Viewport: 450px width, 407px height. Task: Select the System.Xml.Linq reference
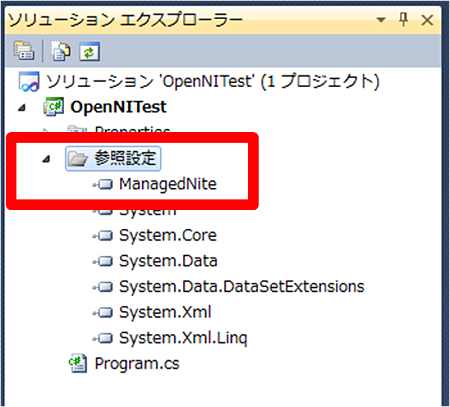183,338
